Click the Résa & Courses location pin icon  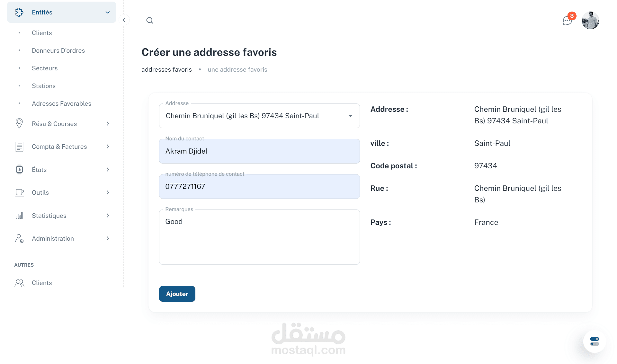[x=19, y=123]
